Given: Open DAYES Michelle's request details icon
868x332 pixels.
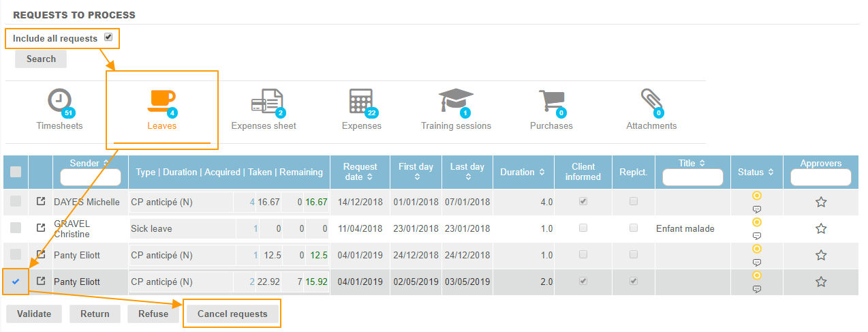Looking at the screenshot, I should tap(41, 202).
